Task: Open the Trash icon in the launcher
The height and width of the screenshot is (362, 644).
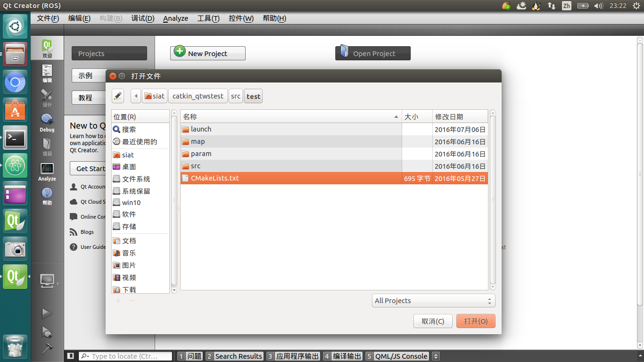Action: [x=15, y=347]
